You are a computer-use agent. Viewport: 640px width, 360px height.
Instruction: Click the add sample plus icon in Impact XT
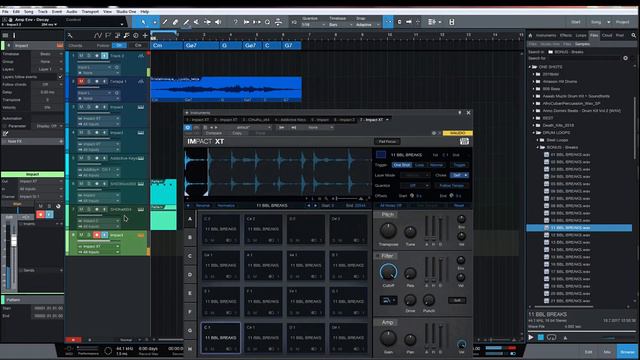tap(188, 205)
